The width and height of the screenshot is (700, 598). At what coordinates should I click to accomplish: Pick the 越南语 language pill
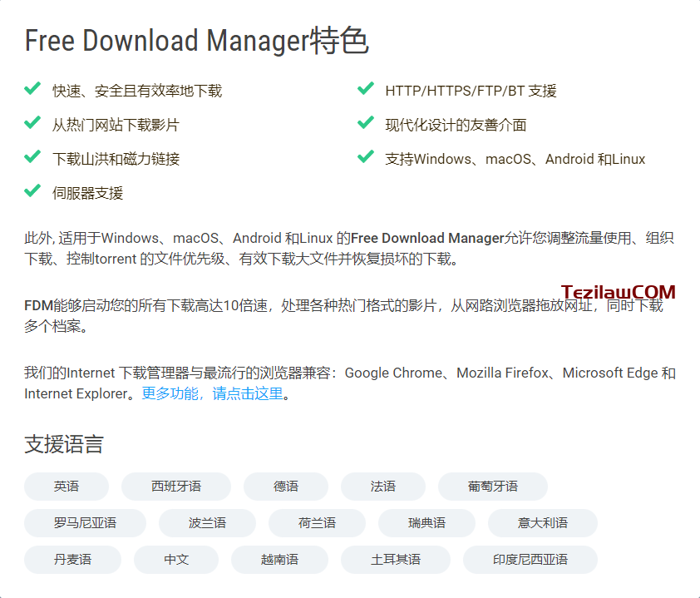click(280, 560)
